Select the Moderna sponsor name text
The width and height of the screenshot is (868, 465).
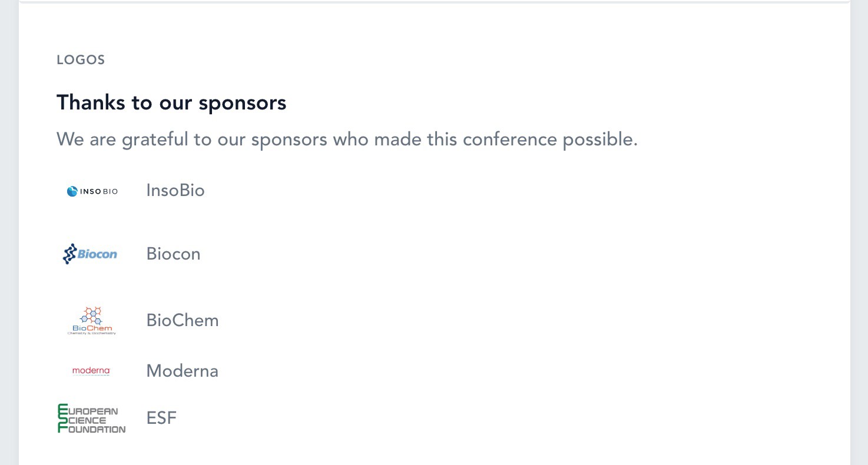click(182, 371)
